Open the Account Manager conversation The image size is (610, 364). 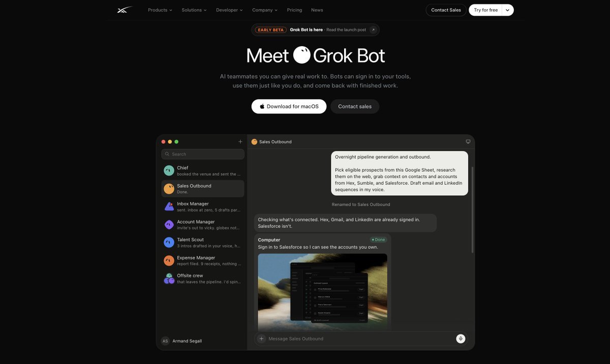(x=203, y=225)
